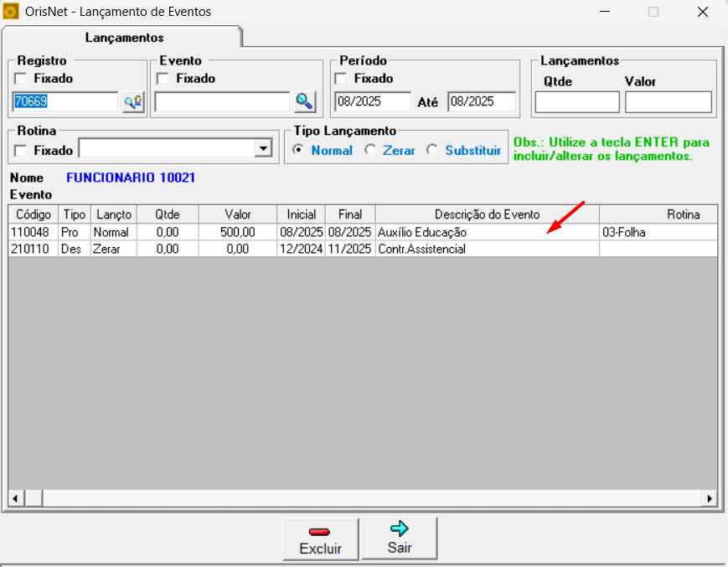Toggle the Fixado checkbox under Período

(341, 79)
